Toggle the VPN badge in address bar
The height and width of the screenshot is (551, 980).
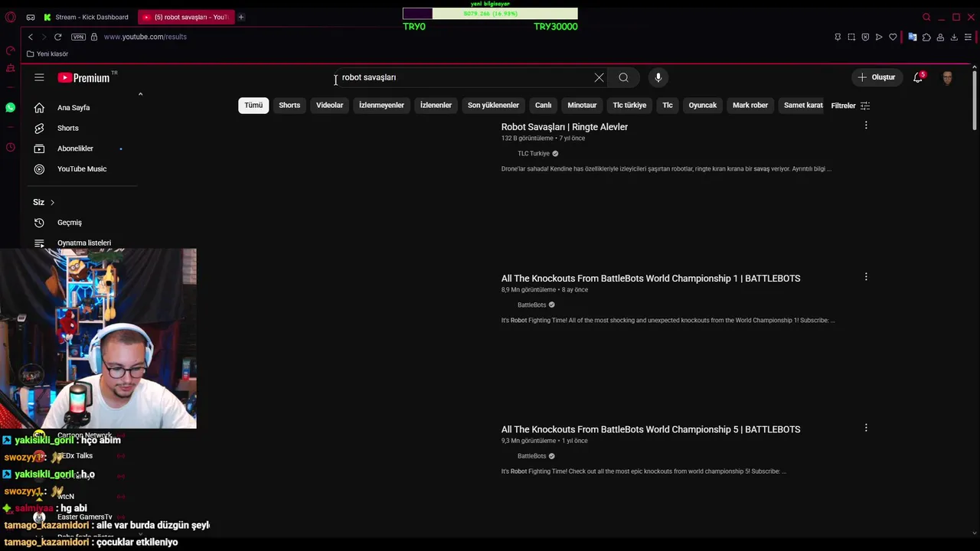point(78,37)
